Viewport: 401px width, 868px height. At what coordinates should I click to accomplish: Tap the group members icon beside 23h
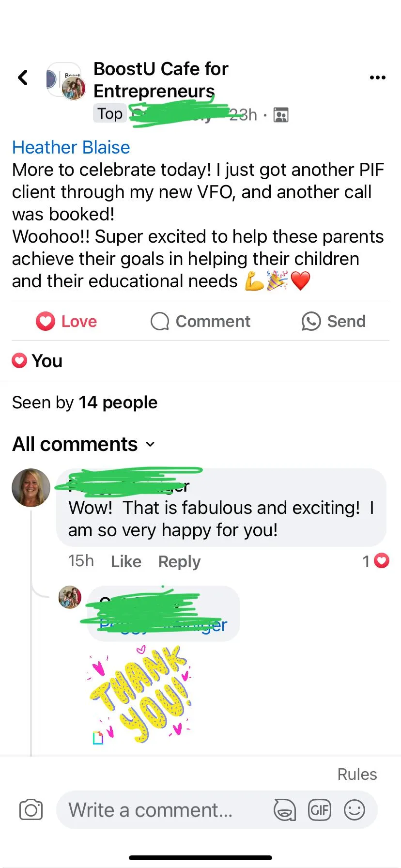coord(281,115)
